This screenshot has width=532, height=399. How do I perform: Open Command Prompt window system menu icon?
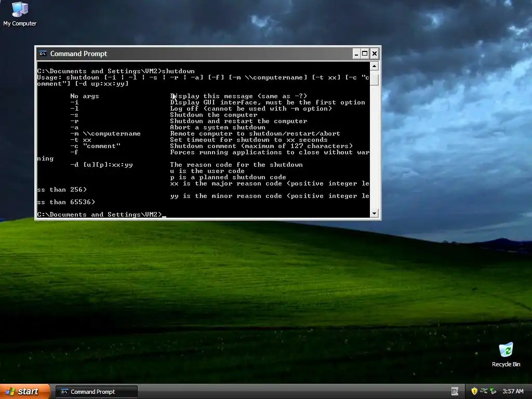click(x=43, y=54)
